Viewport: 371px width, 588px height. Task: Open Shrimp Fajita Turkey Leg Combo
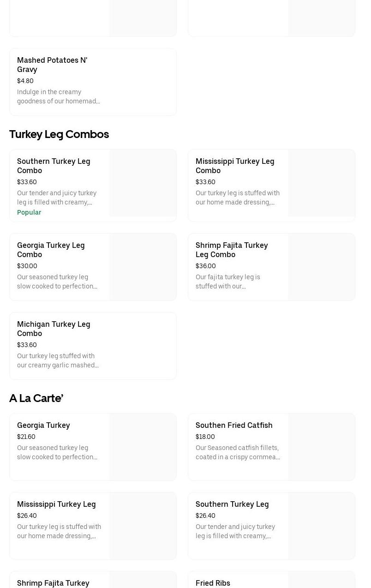(232, 250)
